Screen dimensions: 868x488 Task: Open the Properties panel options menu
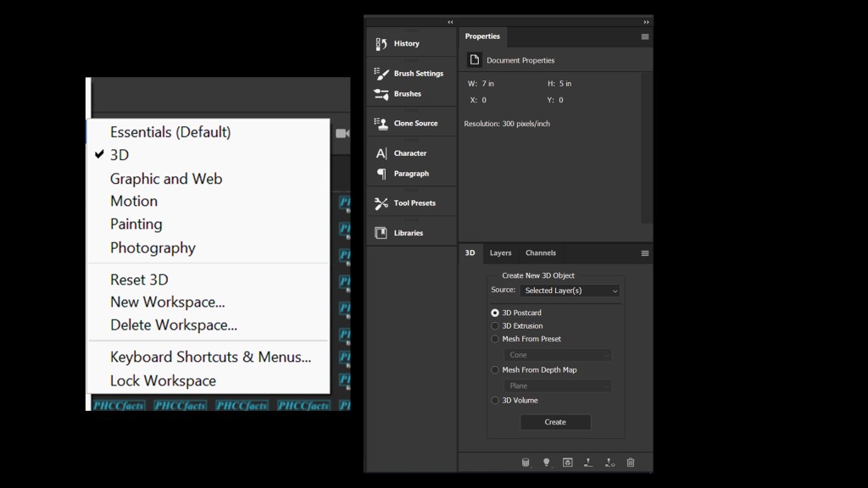coord(645,36)
